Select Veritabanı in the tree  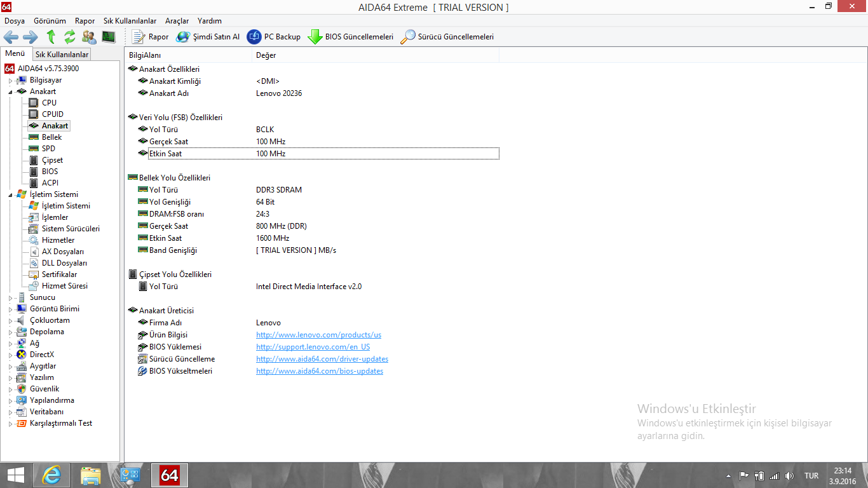(46, 412)
